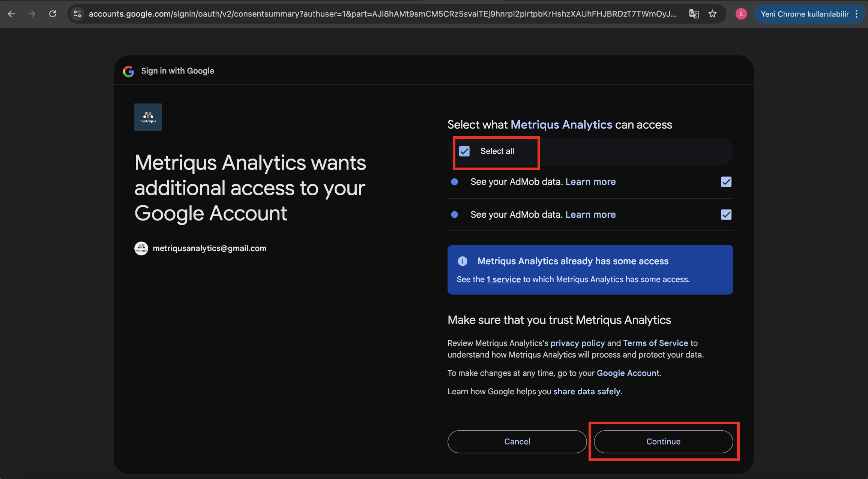Open site information icon in address bar
The height and width of the screenshot is (479, 868).
point(77,14)
